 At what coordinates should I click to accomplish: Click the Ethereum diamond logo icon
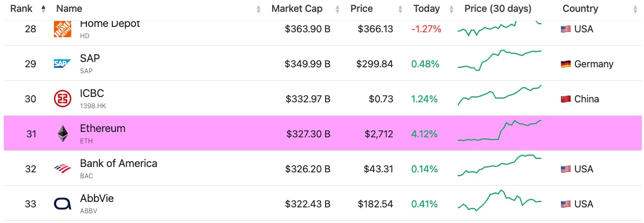click(63, 134)
